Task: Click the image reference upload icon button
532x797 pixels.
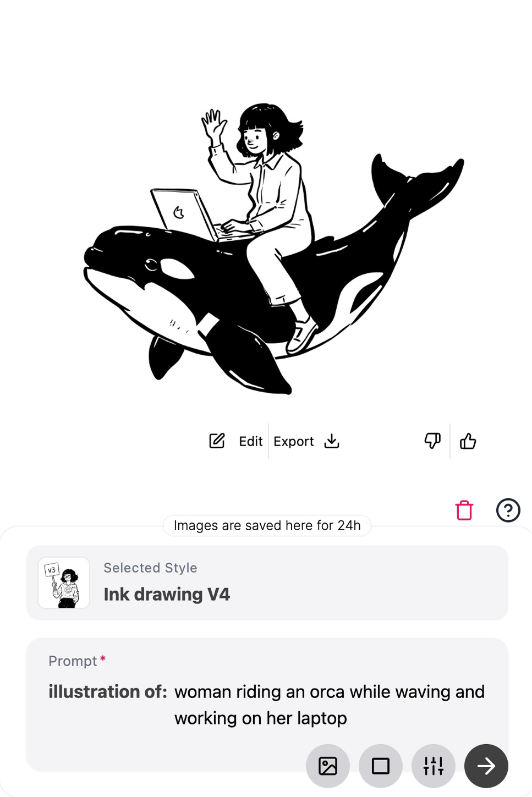Action: point(328,766)
